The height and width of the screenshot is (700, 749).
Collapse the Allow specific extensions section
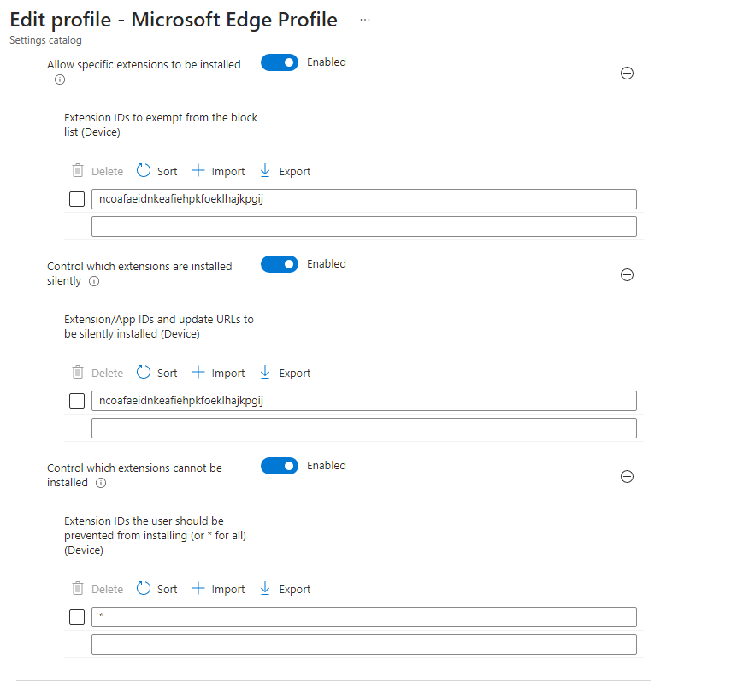627,74
